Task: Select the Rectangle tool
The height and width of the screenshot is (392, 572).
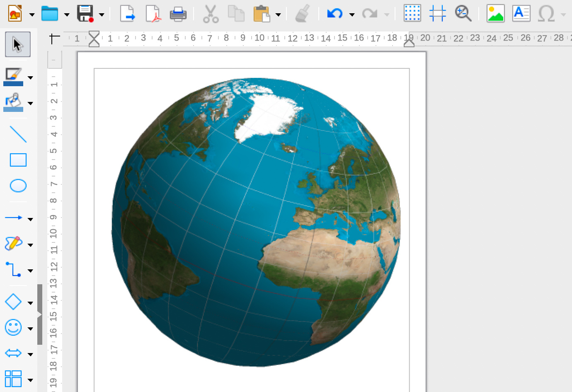Action: click(x=18, y=160)
